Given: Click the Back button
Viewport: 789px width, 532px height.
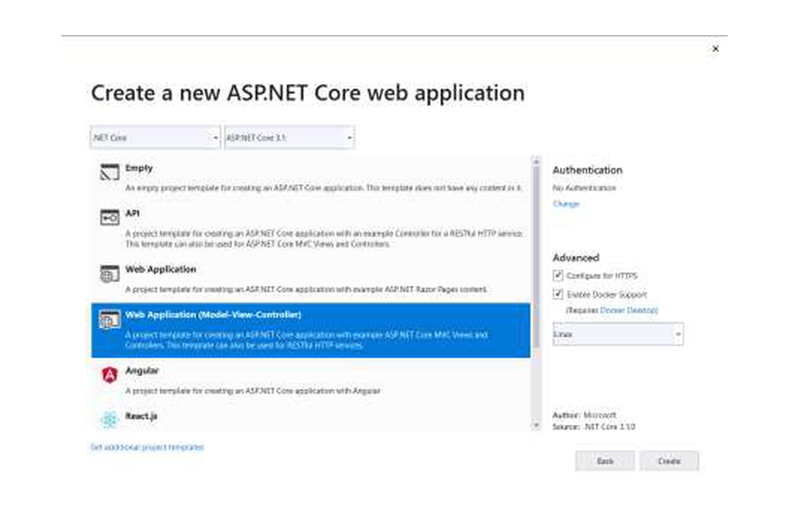Looking at the screenshot, I should point(605,461).
